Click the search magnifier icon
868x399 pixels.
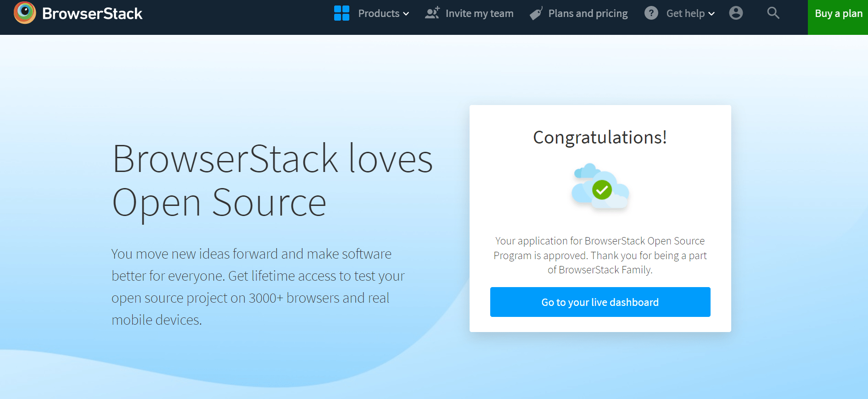click(773, 13)
